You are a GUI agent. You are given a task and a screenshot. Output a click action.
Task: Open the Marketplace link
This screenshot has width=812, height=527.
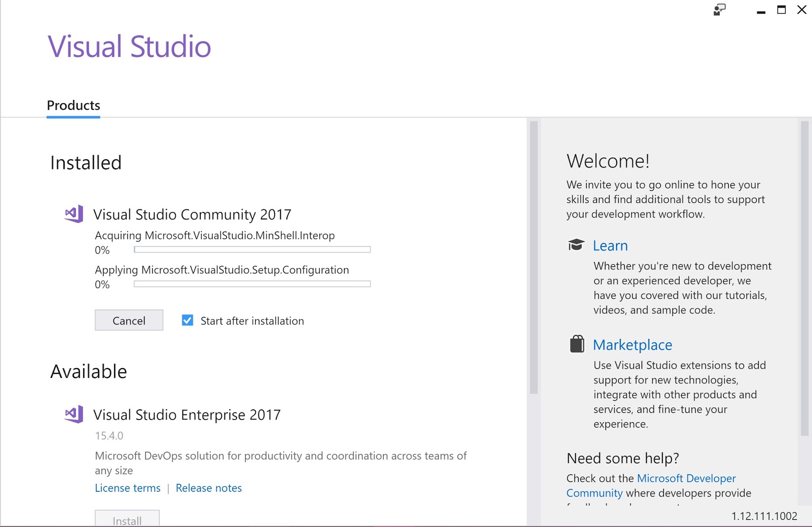(632, 345)
